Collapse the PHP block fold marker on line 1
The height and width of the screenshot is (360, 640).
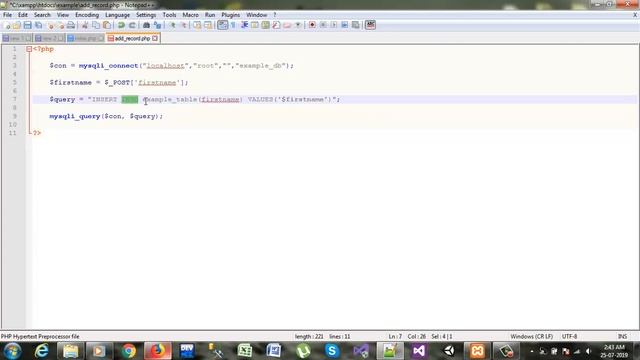coord(29,49)
